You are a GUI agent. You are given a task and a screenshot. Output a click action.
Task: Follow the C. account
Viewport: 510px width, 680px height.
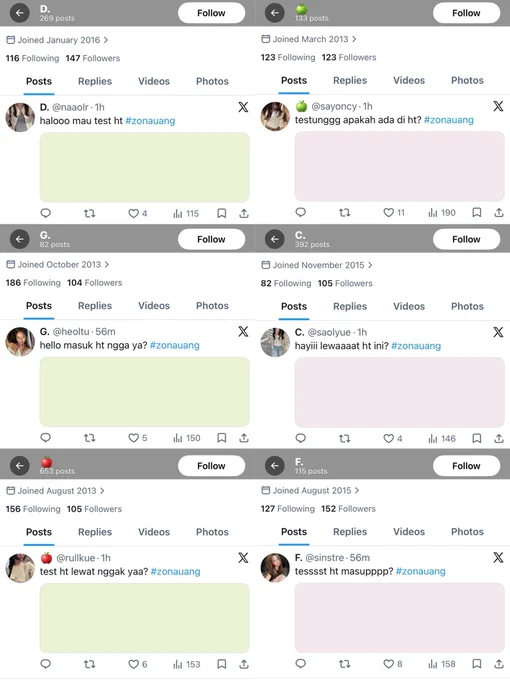pyautogui.click(x=466, y=239)
